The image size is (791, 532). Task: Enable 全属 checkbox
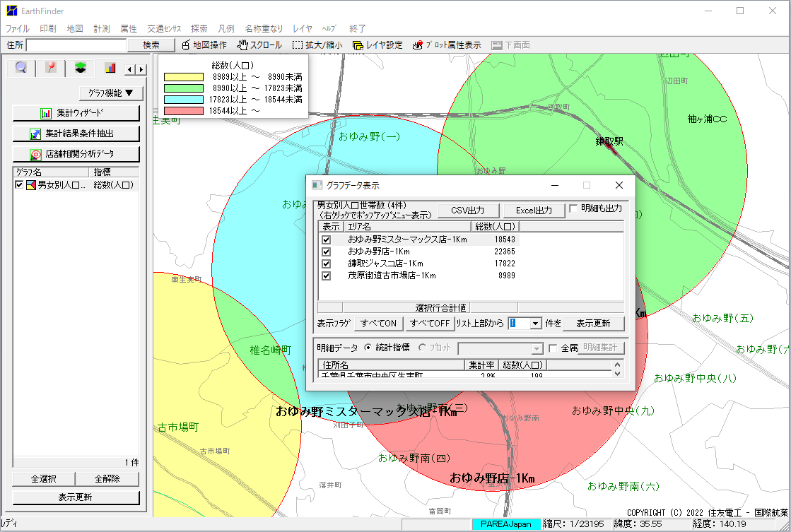click(553, 348)
